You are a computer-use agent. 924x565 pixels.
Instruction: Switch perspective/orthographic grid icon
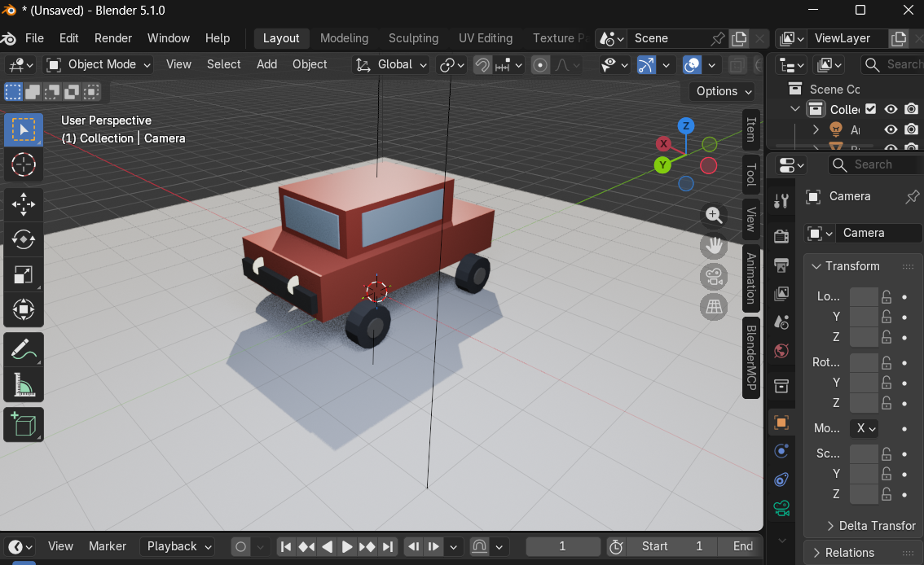pos(714,307)
